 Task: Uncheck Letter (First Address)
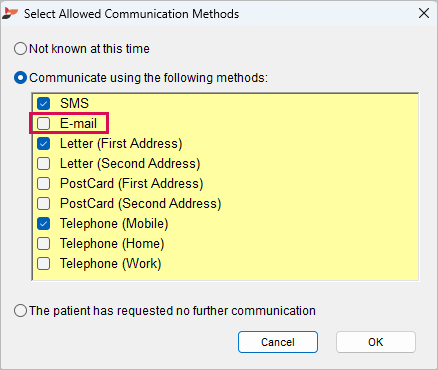[44, 143]
